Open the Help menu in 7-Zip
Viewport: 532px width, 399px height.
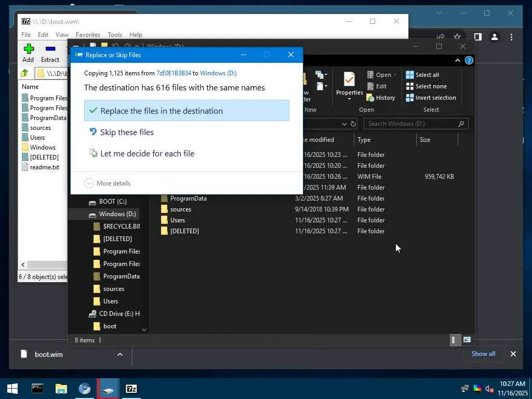click(x=136, y=35)
